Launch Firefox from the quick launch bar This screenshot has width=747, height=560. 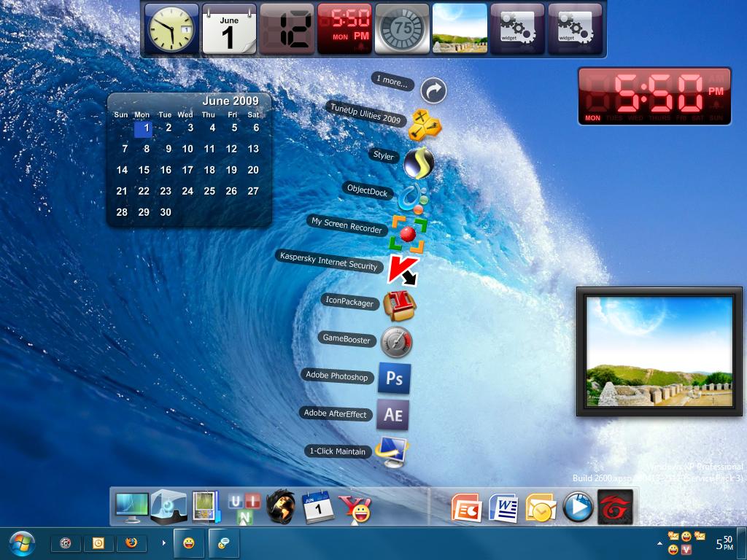point(131,542)
